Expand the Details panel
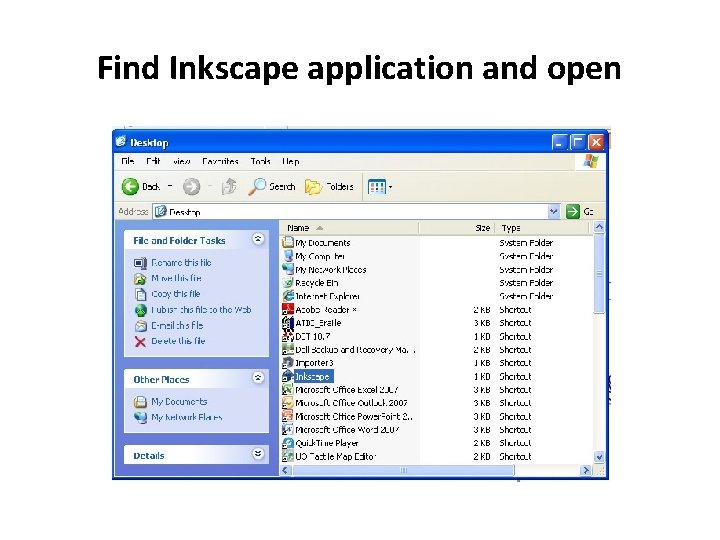 point(258,454)
